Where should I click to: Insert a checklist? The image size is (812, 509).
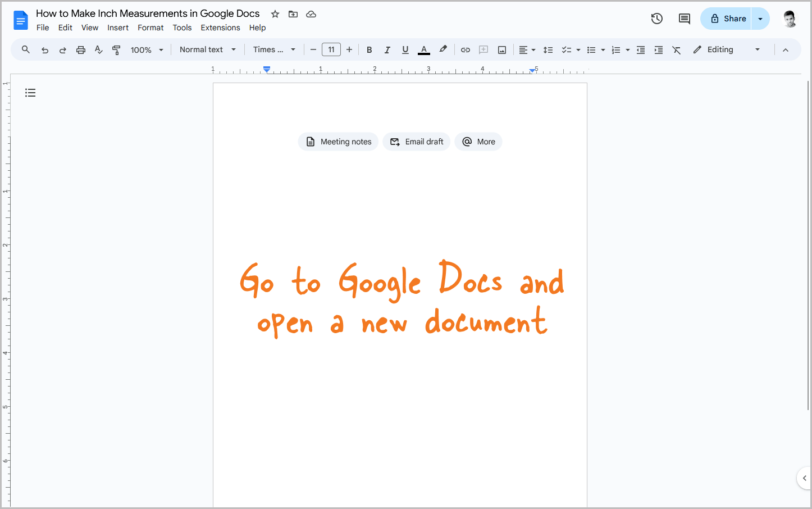point(567,50)
